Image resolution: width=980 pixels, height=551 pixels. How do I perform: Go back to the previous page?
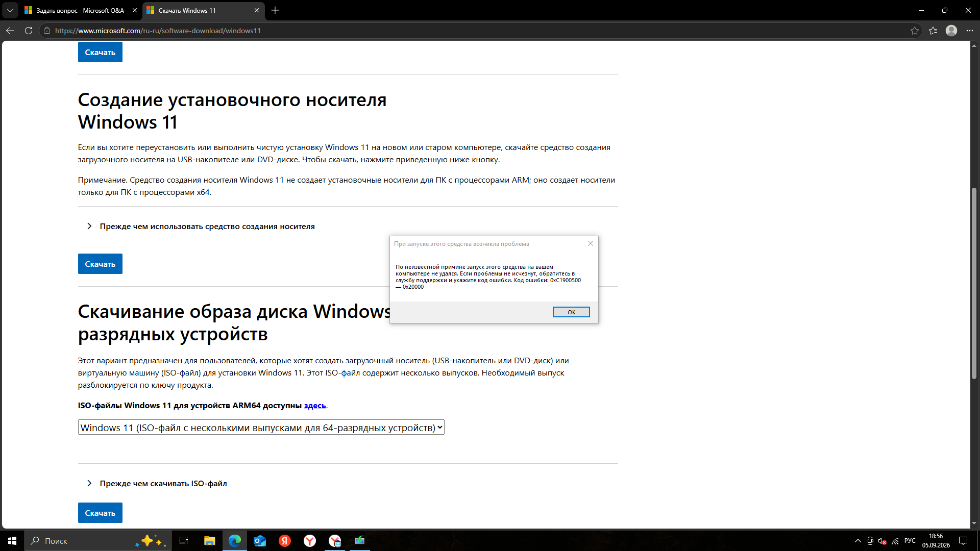(10, 31)
